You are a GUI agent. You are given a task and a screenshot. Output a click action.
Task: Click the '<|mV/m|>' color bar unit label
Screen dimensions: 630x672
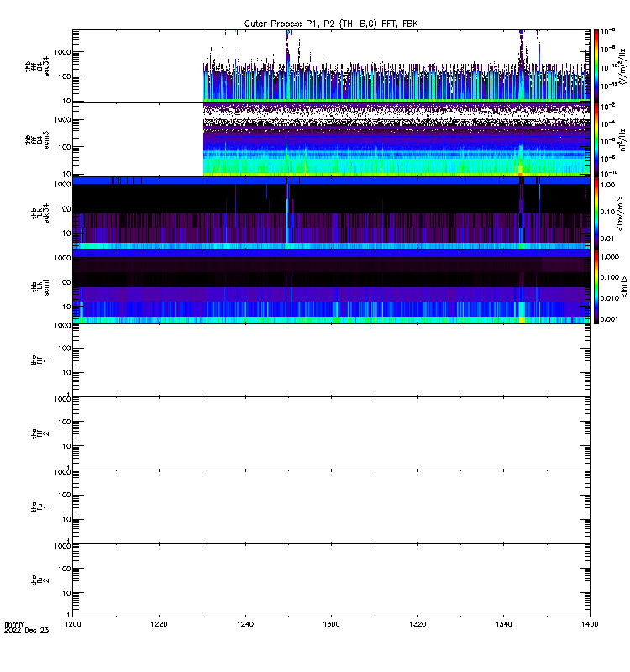click(x=621, y=213)
